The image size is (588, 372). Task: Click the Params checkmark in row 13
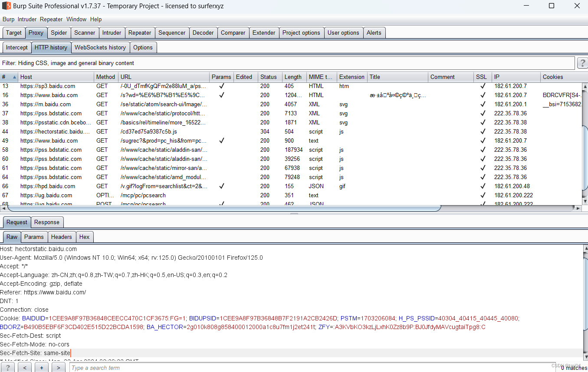click(x=222, y=86)
